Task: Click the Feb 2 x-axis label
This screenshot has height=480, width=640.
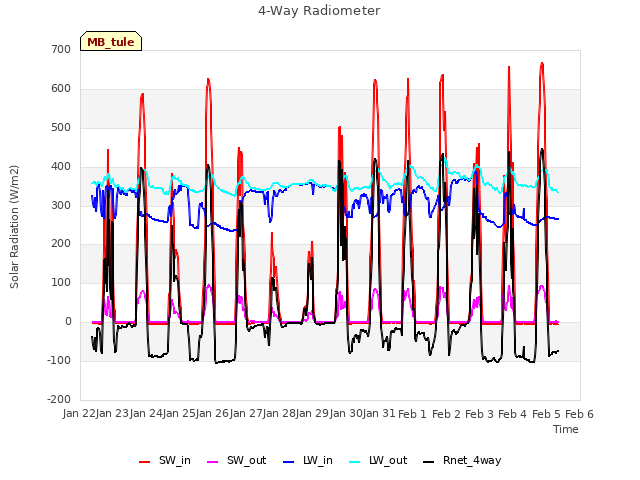Action: pos(446,414)
